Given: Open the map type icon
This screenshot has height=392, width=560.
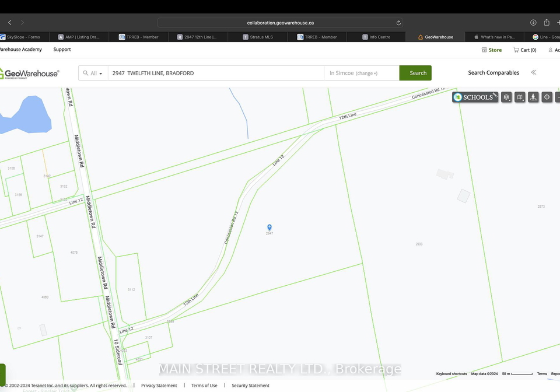Looking at the screenshot, I should (520, 97).
